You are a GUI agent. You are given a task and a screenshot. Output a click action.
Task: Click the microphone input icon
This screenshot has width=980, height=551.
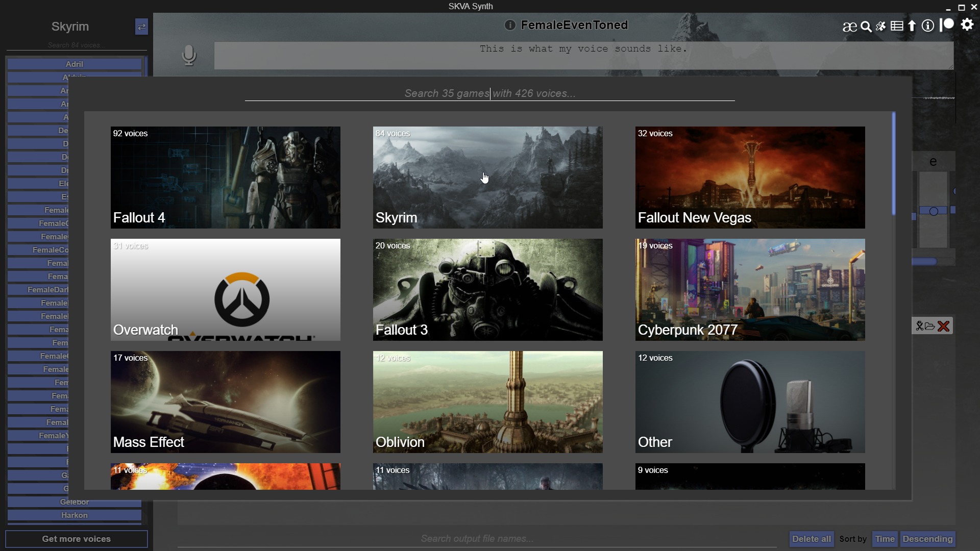[x=188, y=55]
